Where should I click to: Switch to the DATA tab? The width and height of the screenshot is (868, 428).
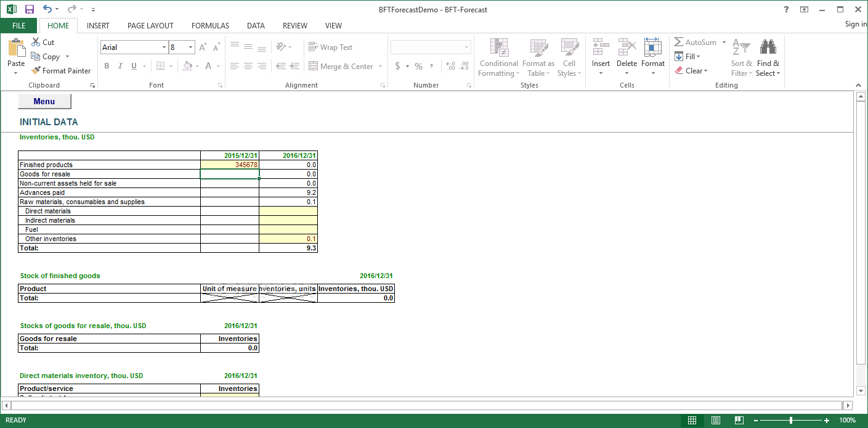point(256,25)
